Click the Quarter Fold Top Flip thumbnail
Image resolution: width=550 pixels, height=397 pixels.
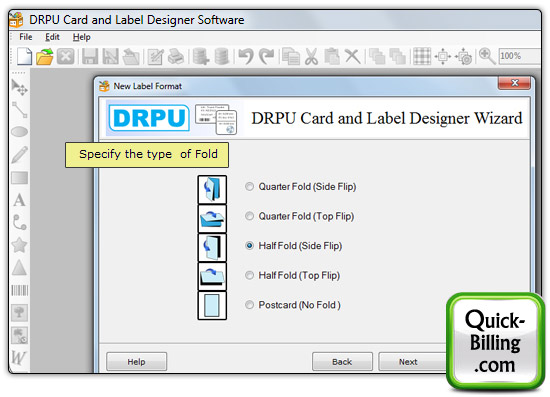coord(212,219)
